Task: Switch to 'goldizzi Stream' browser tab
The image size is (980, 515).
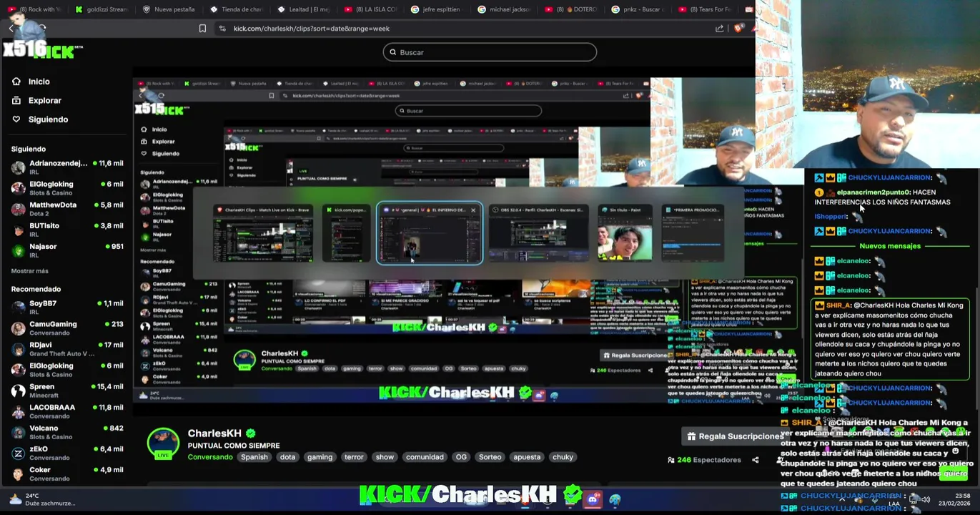Action: pyautogui.click(x=102, y=9)
